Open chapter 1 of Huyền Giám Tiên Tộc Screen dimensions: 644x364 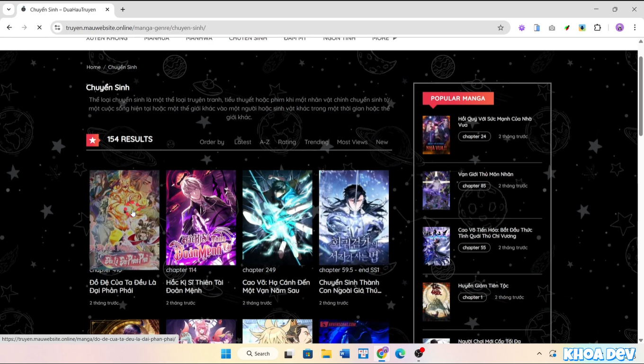click(x=473, y=297)
